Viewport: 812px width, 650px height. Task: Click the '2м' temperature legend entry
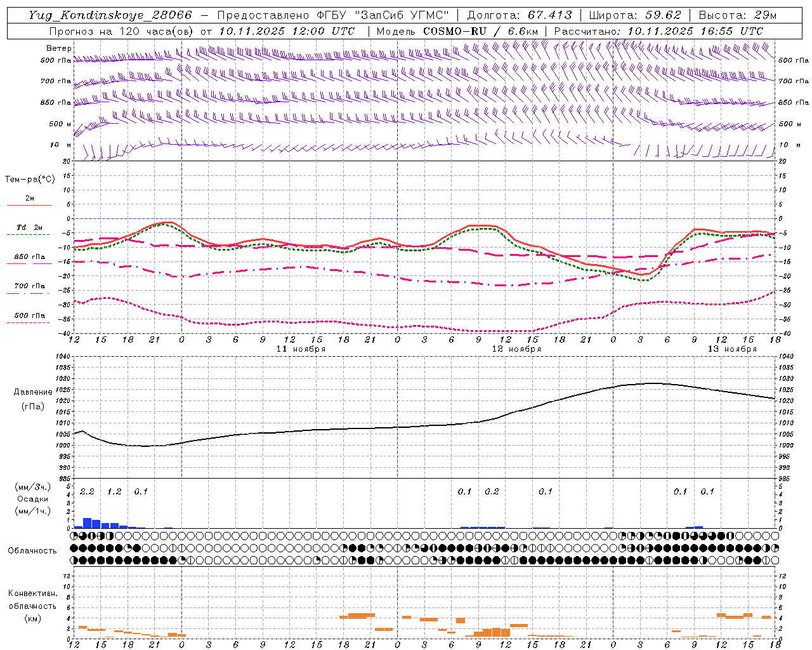29,199
